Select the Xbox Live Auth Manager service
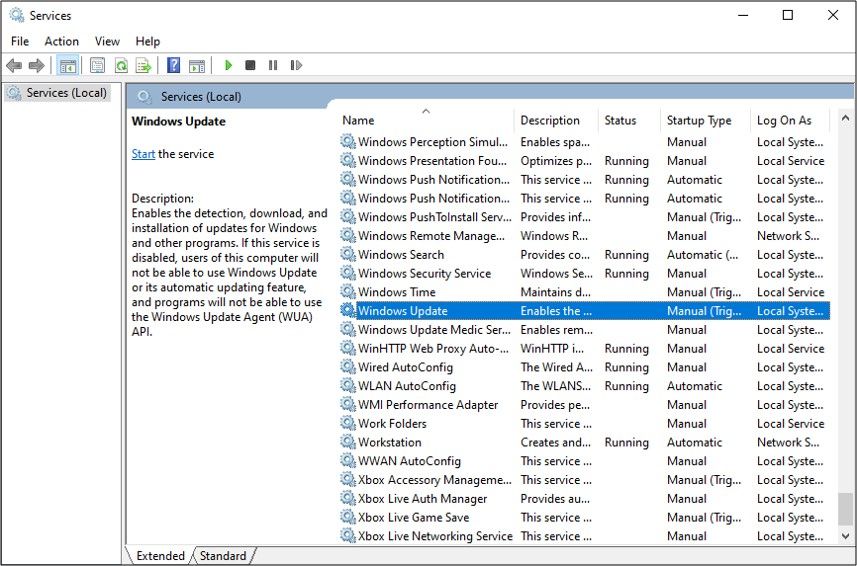Image resolution: width=857 pixels, height=566 pixels. (584, 498)
